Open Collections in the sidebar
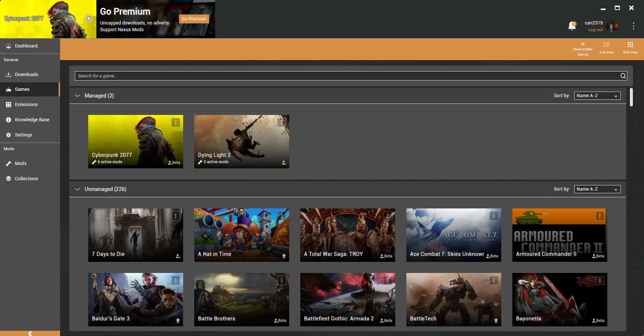Viewport: 644px width, 336px height. coord(30,179)
